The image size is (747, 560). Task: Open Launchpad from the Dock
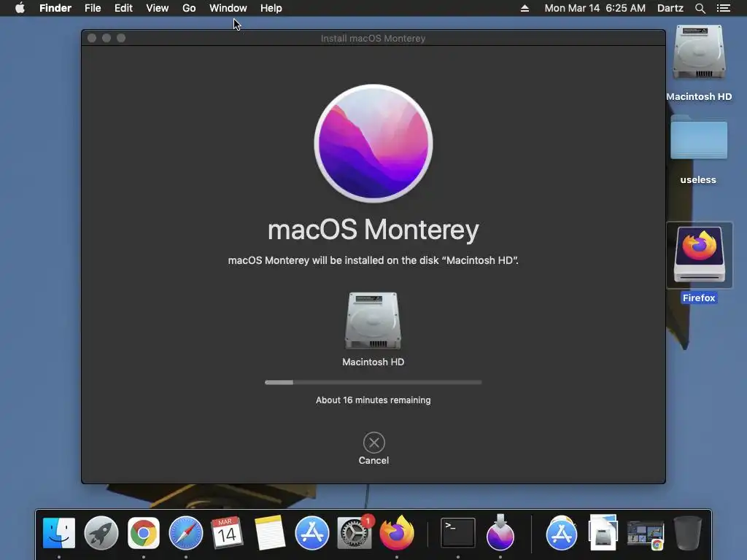[101, 533]
